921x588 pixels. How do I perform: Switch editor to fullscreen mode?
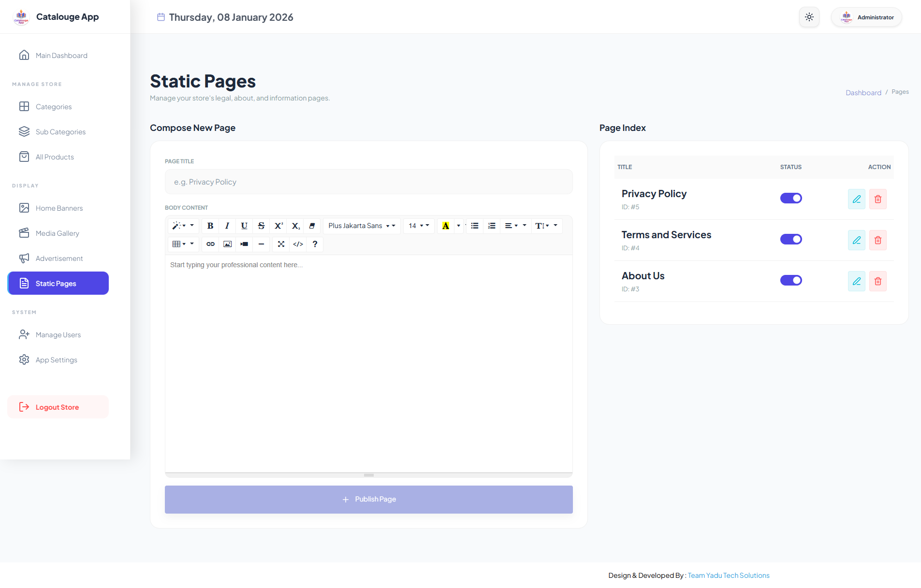pyautogui.click(x=281, y=244)
